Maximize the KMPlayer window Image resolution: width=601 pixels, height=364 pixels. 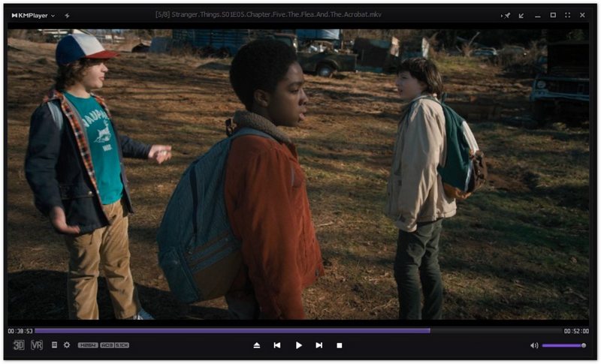click(553, 15)
